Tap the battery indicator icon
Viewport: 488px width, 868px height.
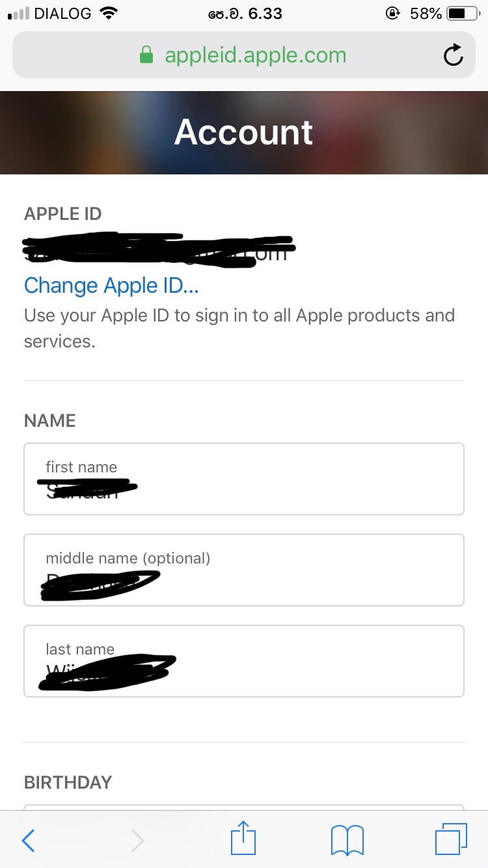tap(464, 13)
